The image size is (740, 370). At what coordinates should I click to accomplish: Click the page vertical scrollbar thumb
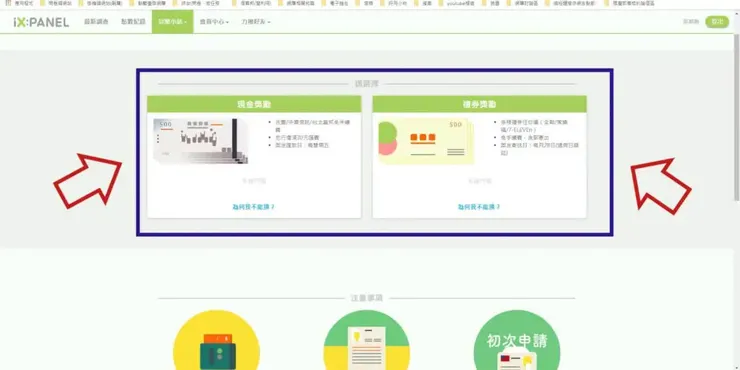pos(737,118)
